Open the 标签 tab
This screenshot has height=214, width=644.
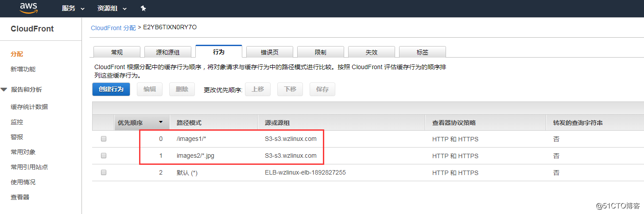[x=423, y=52]
